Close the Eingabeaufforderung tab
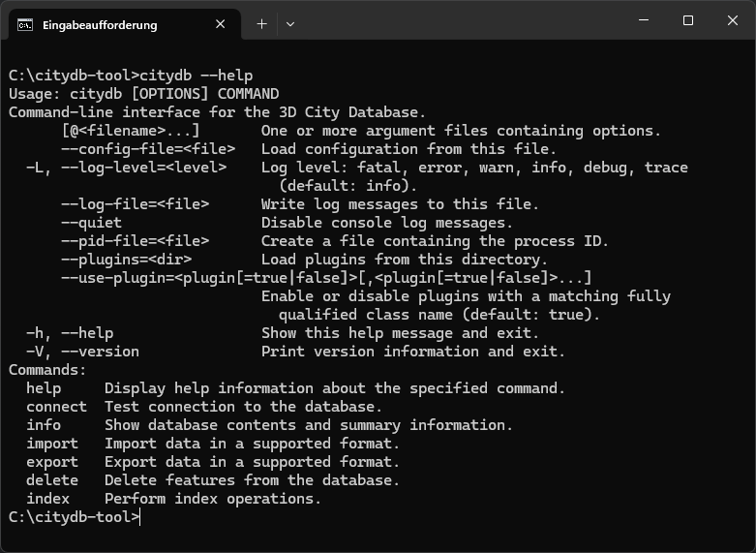This screenshot has width=756, height=553. tap(223, 24)
